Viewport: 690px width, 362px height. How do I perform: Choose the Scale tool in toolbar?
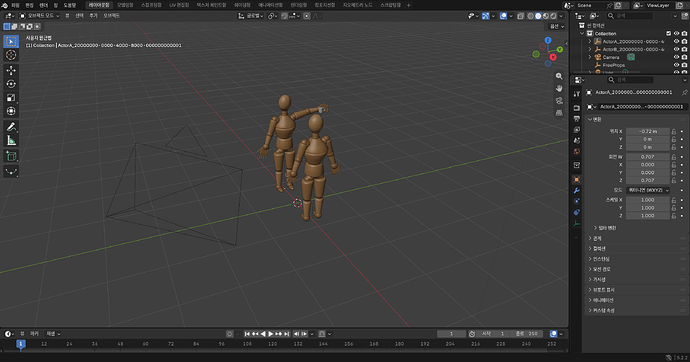11,98
